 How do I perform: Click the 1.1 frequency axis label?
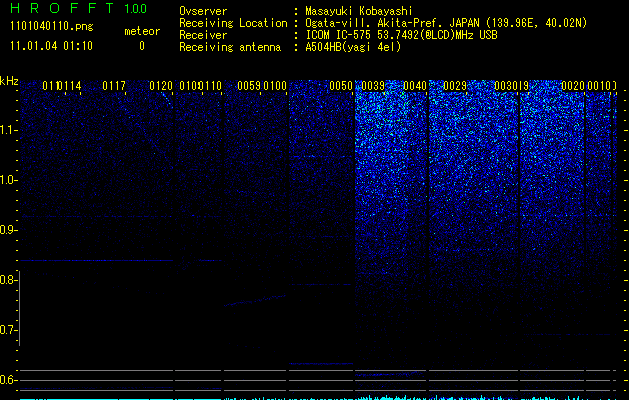coord(7,130)
